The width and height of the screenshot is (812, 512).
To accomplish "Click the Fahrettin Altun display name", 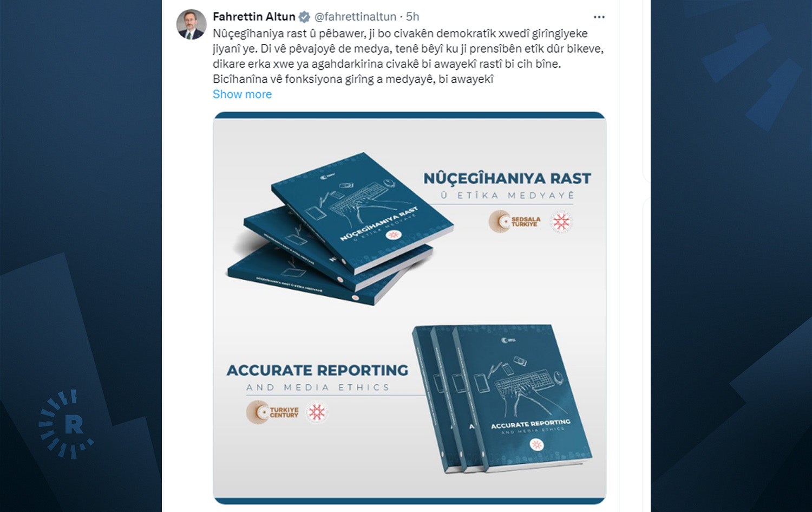I will (254, 17).
